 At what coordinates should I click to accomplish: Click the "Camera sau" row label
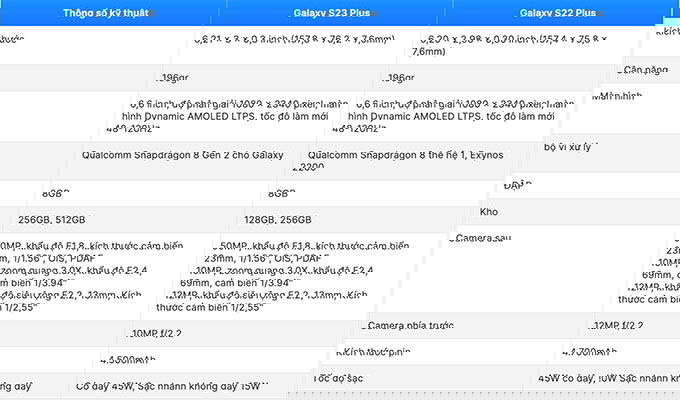point(483,238)
